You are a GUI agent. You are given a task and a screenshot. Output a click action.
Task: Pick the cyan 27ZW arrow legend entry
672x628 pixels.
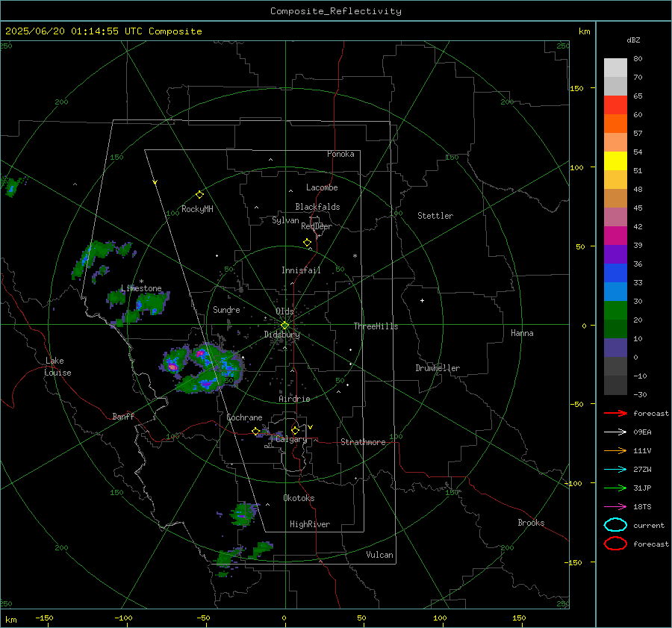(x=615, y=470)
